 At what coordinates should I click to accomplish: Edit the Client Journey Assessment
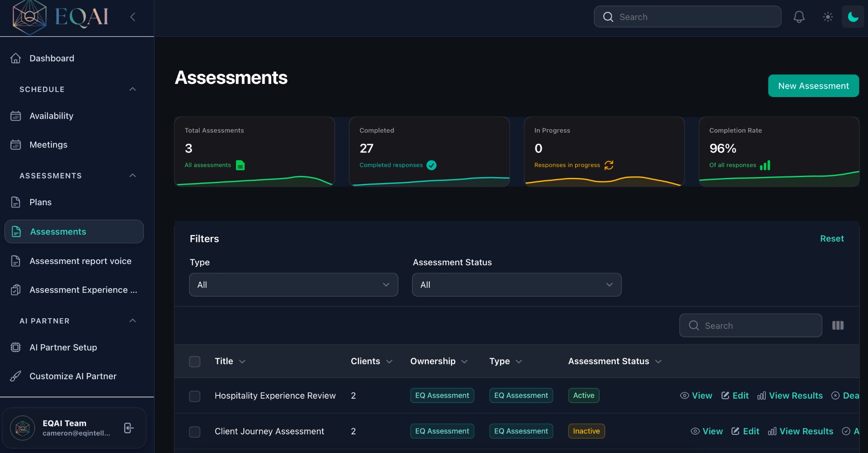746,431
